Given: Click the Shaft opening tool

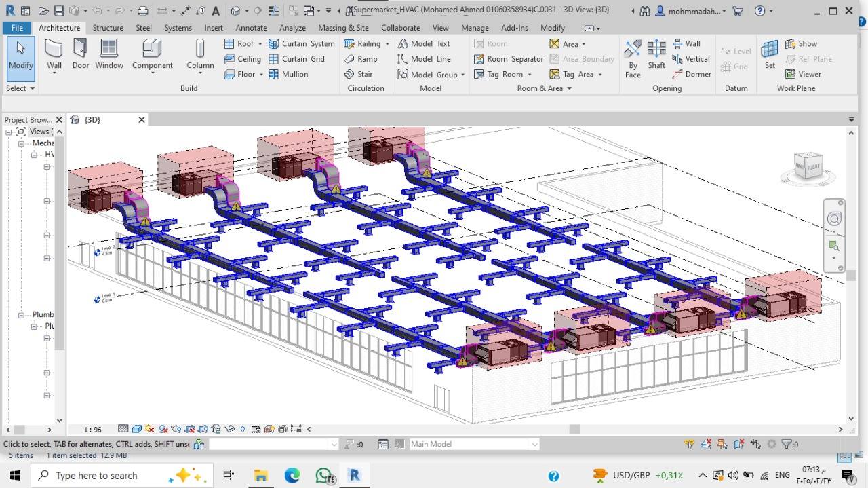Looking at the screenshot, I should pos(656,53).
